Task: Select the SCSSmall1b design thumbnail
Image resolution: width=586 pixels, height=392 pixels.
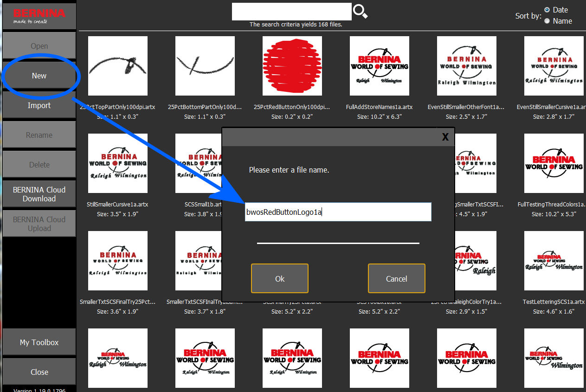Action: coord(199,164)
